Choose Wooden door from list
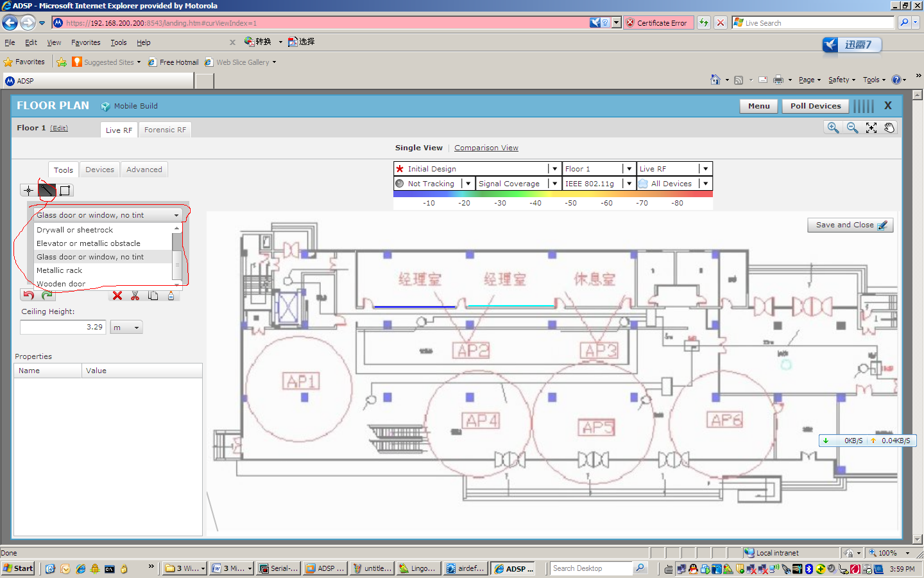Image resolution: width=924 pixels, height=578 pixels. point(103,284)
